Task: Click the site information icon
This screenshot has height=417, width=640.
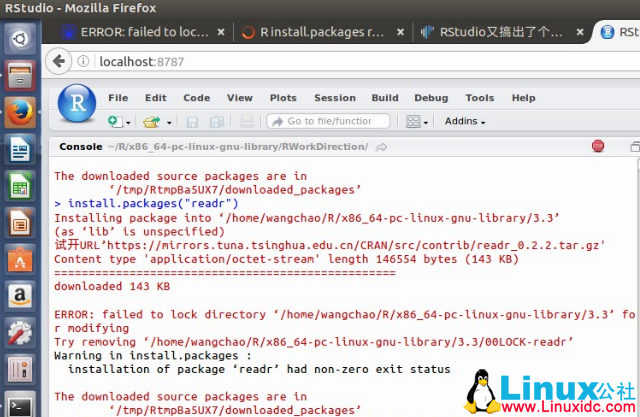Action: coord(83,61)
